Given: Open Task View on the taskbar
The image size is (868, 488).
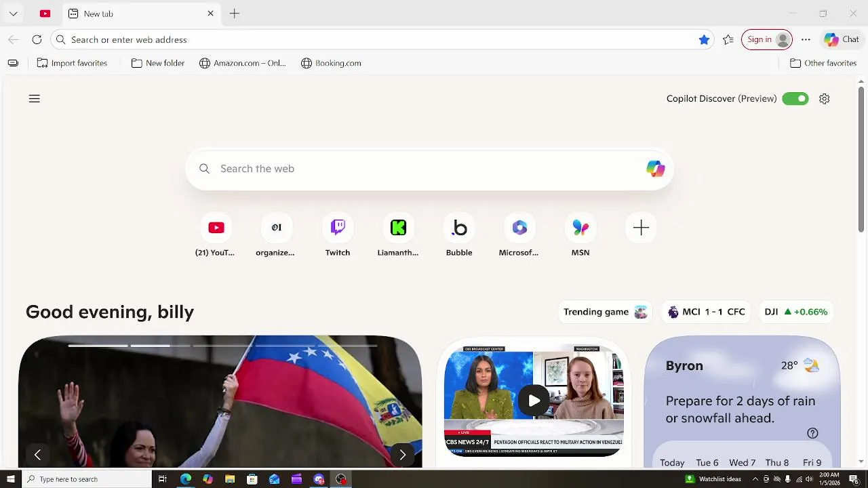Looking at the screenshot, I should (x=163, y=479).
